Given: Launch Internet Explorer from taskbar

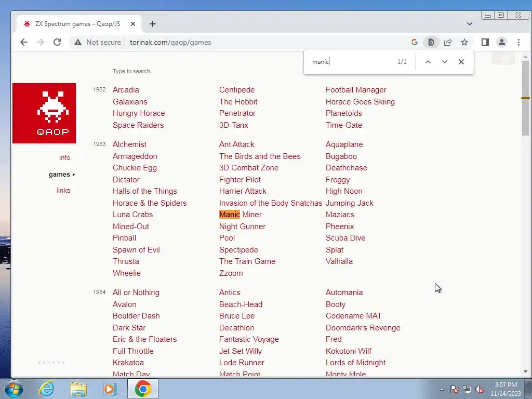Looking at the screenshot, I should (46, 389).
